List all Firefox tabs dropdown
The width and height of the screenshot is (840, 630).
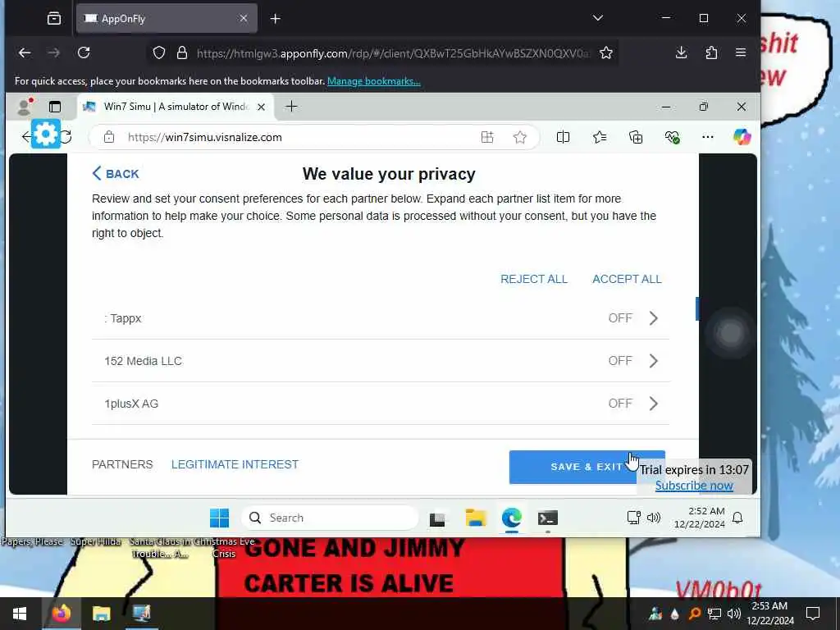[598, 18]
